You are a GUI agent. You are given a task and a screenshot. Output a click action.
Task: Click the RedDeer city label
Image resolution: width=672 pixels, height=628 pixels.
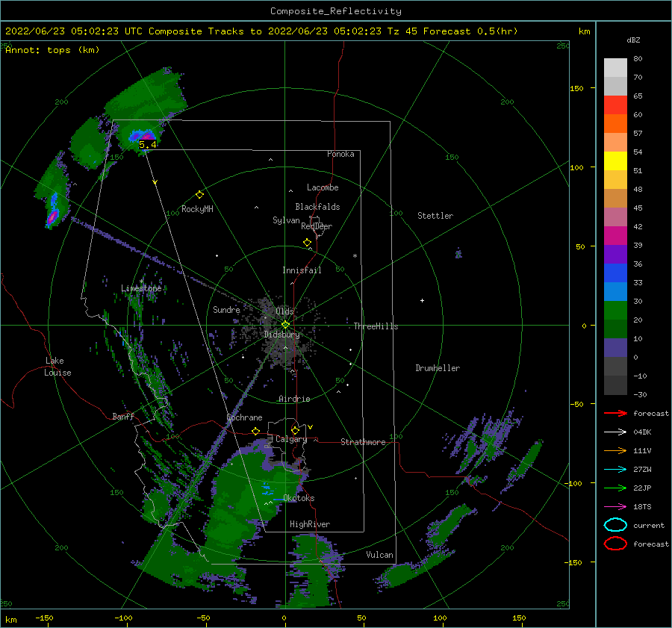tap(317, 226)
